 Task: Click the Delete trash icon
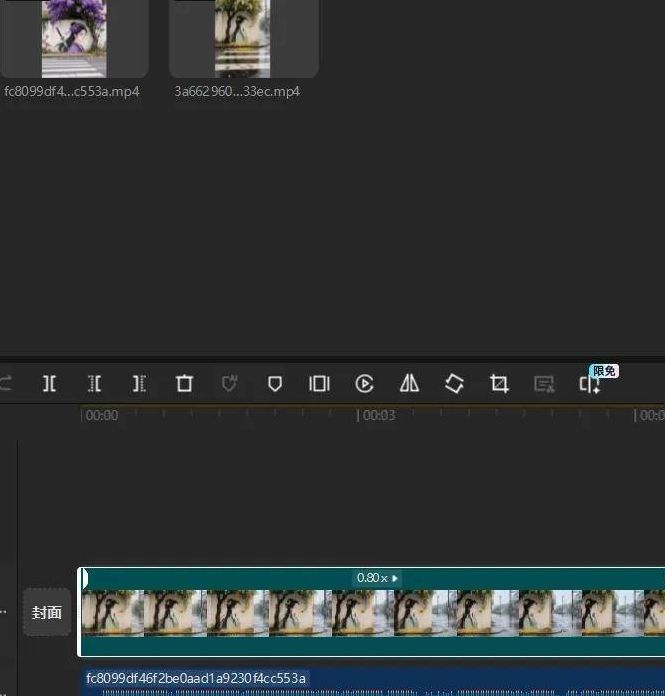184,384
